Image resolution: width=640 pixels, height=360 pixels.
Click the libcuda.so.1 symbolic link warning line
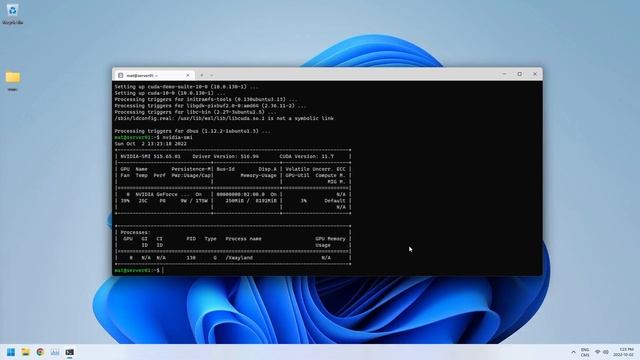click(x=224, y=118)
